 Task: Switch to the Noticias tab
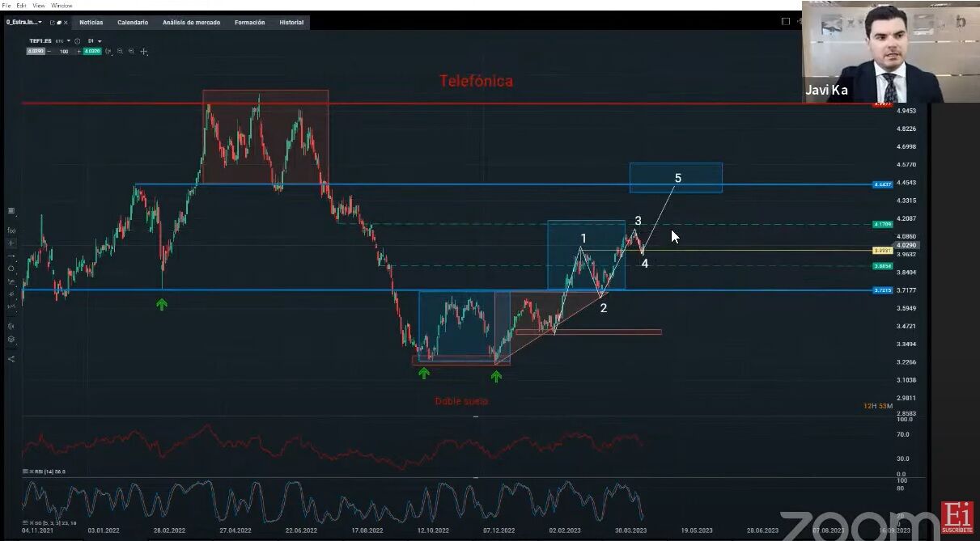point(91,23)
